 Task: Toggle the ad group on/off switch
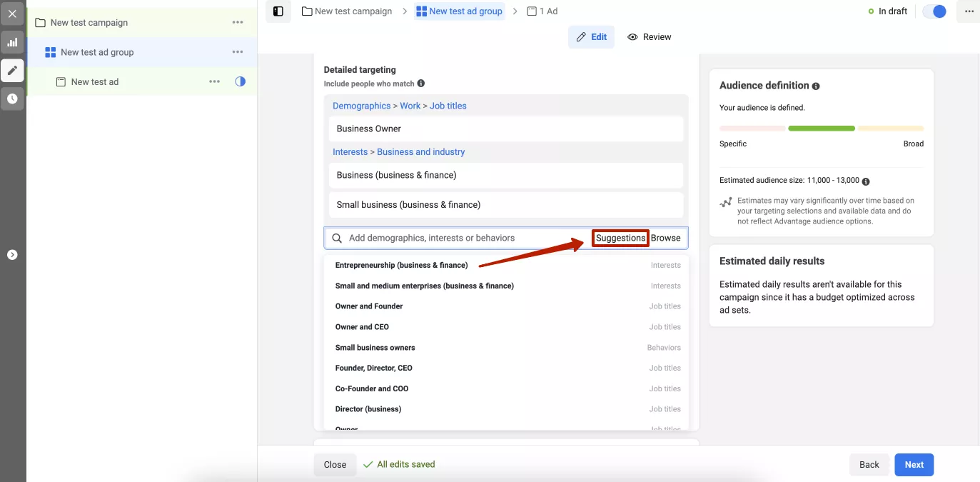(x=934, y=11)
